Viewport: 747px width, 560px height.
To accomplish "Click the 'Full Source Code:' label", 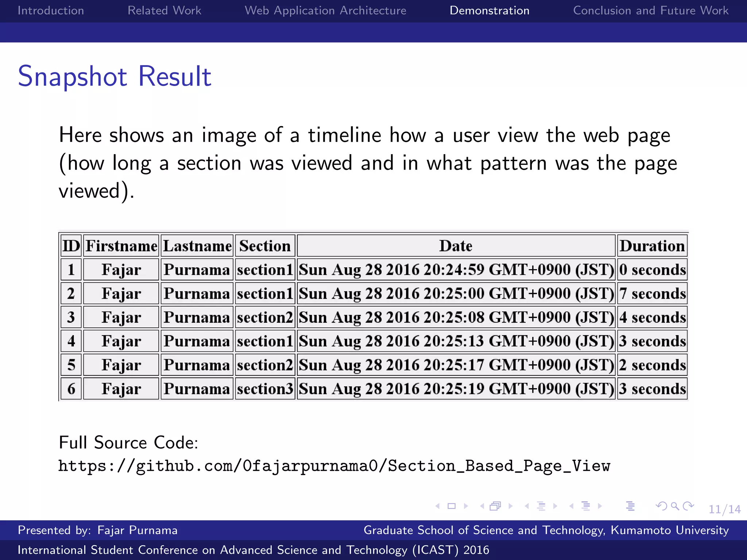I will coord(128,443).
